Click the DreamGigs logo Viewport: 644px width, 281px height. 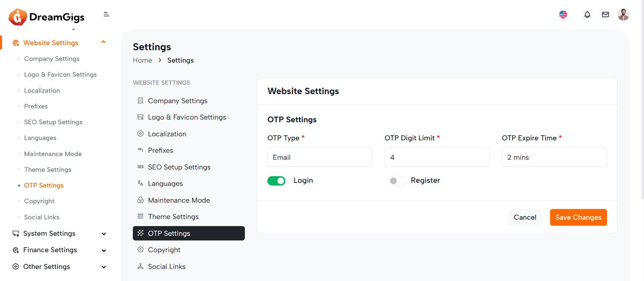[x=47, y=17]
